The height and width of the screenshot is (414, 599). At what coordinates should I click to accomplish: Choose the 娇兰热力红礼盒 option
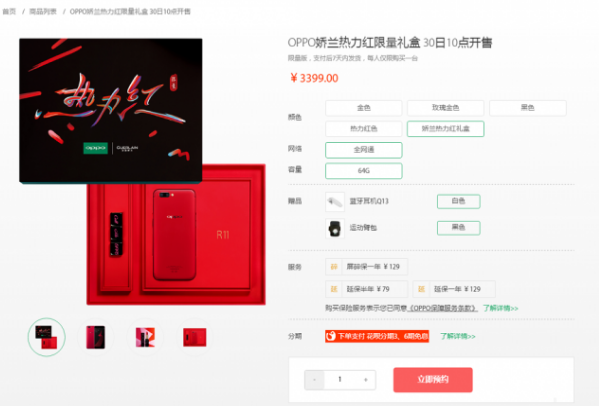coord(445,129)
